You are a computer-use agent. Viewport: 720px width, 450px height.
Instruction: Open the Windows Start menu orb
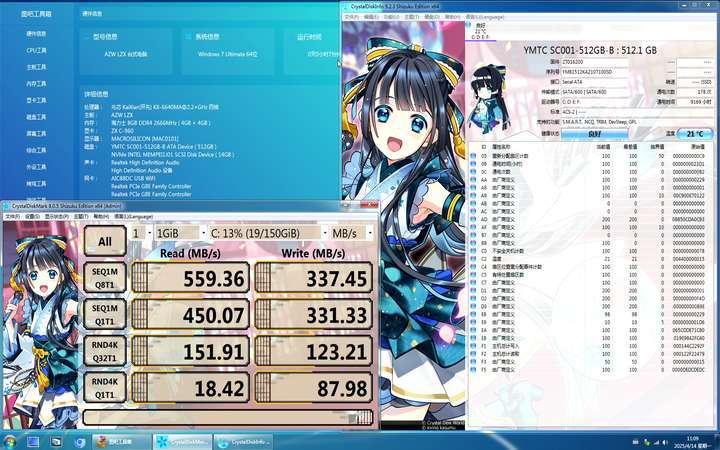click(9, 442)
